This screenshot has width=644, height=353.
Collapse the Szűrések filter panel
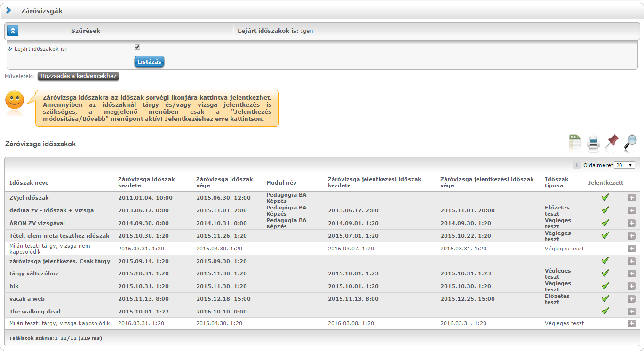pos(13,31)
